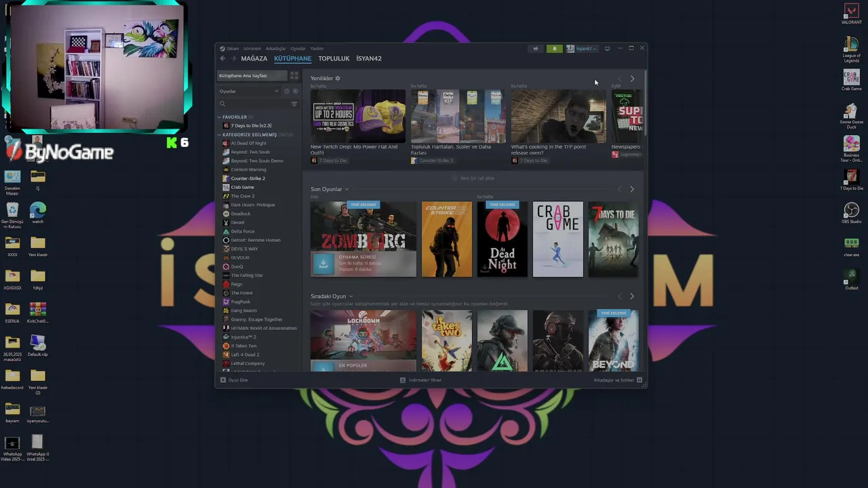Open the İSYAN42 profile tab
Screen dimensions: 868x488
pyautogui.click(x=369, y=58)
